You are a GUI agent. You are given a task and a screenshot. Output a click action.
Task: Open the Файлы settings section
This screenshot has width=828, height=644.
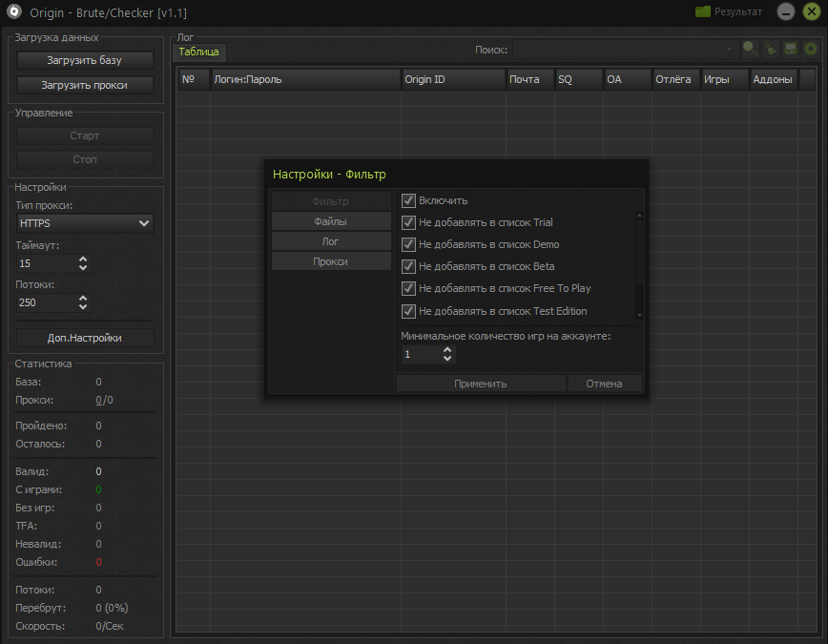pos(331,221)
